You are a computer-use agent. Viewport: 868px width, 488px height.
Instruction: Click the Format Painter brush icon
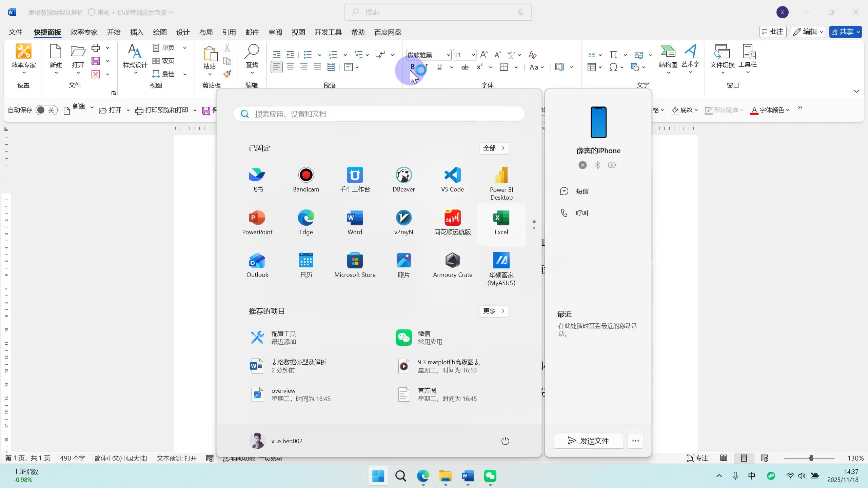(227, 74)
